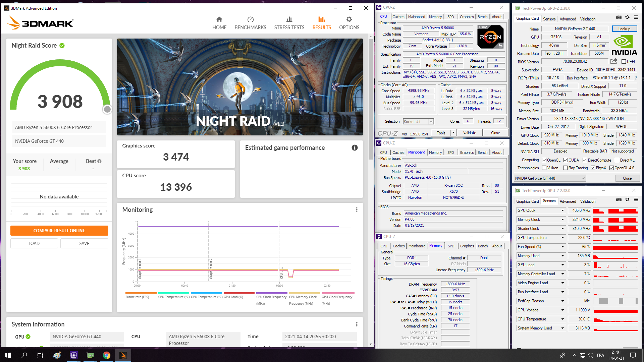
Task: Switch to Caches tab in top CPU-Z
Action: pos(398,17)
